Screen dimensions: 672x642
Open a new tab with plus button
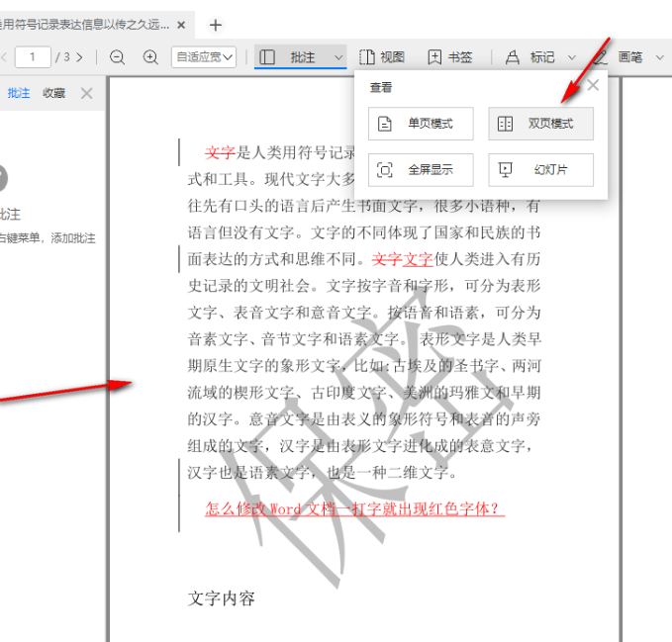click(x=216, y=26)
